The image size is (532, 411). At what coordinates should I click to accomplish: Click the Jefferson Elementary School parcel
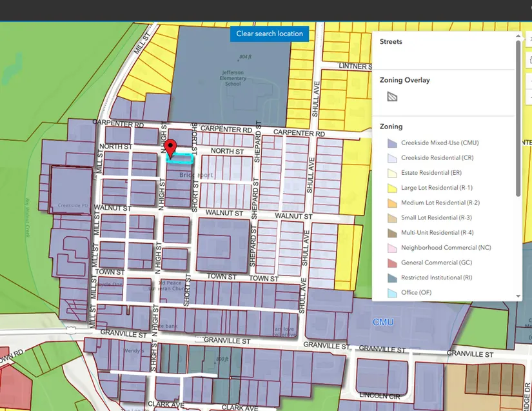pyautogui.click(x=233, y=79)
